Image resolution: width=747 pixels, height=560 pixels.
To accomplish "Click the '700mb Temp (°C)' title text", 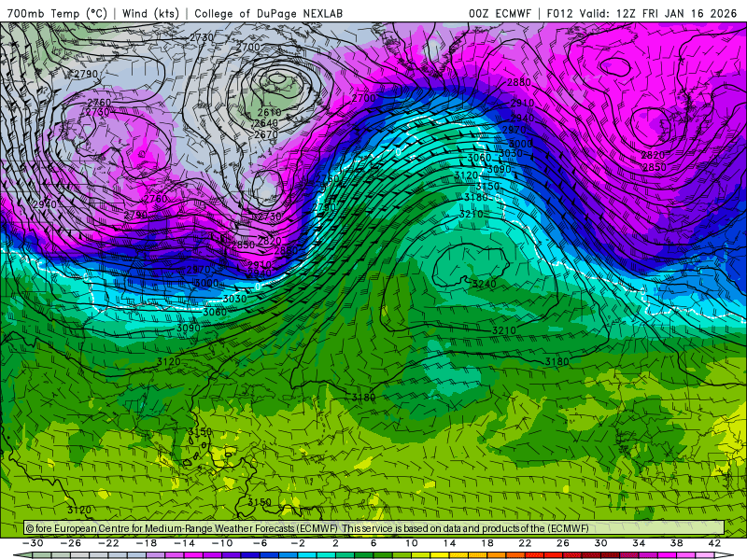I will point(57,13).
